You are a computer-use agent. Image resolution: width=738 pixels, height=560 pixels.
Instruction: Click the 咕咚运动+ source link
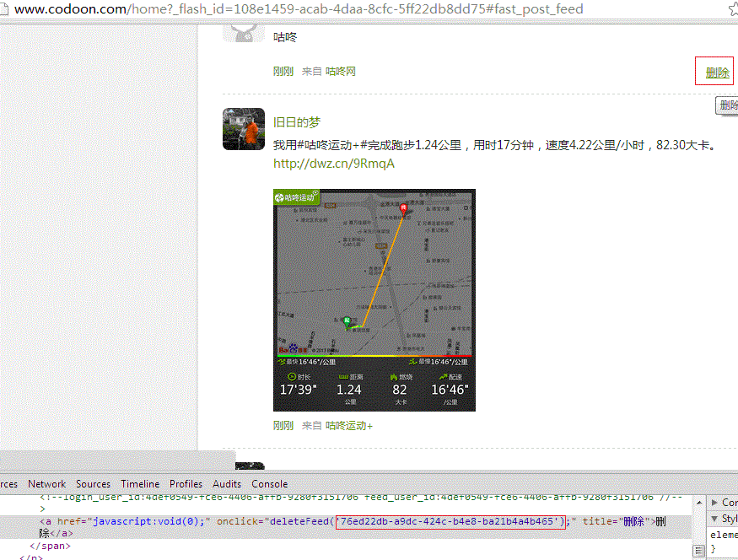click(x=349, y=426)
